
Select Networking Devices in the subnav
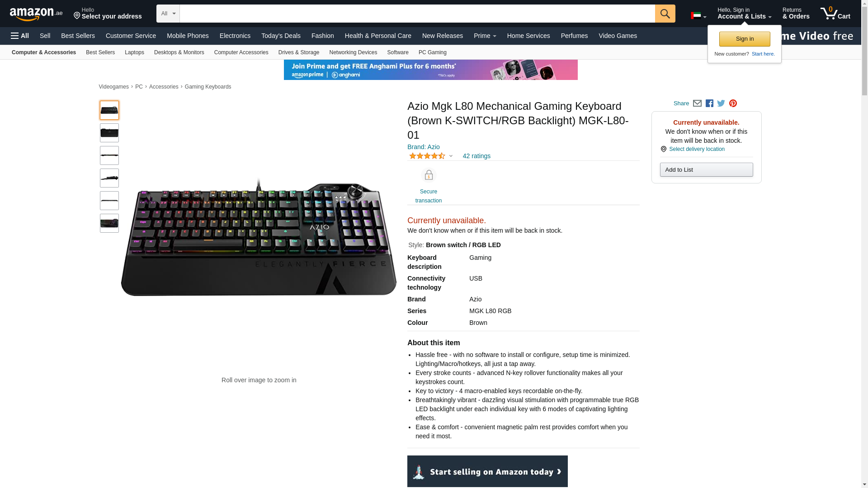(x=353, y=52)
